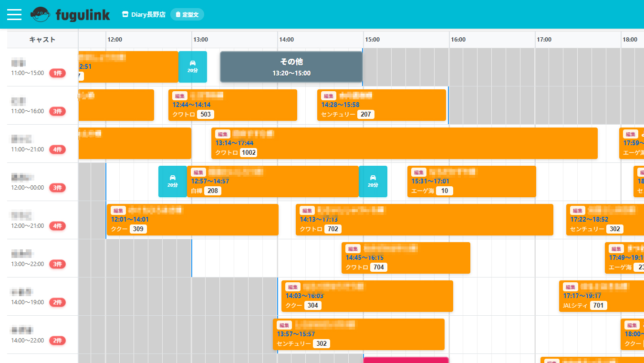Click the store icon beside Diary長野店
Image resolution: width=644 pixels, height=363 pixels.
125,15
